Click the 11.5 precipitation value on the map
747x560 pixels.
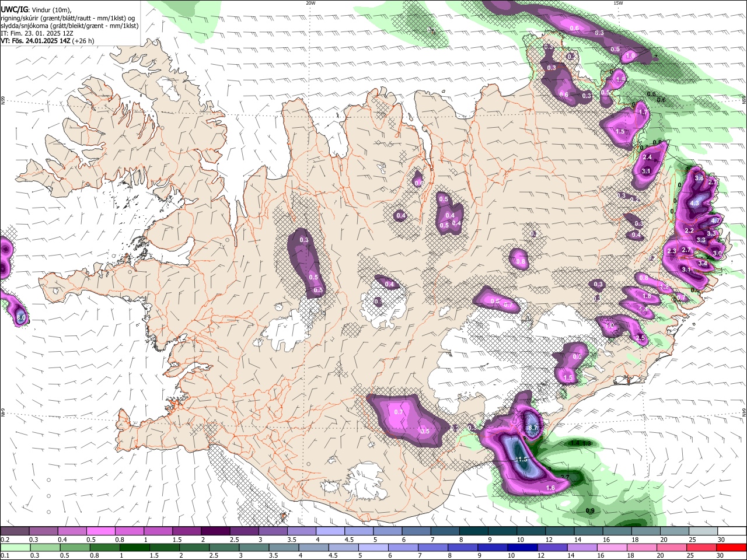(x=521, y=460)
